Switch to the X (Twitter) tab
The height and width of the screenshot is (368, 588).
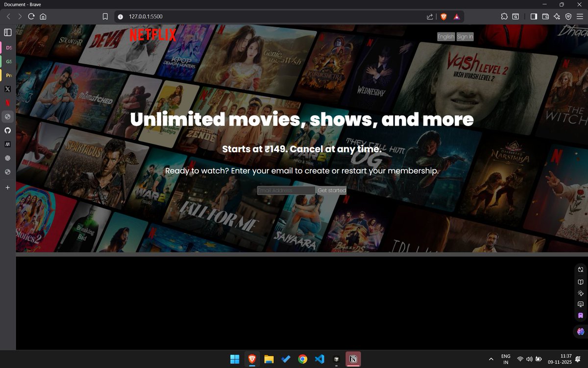click(7, 89)
